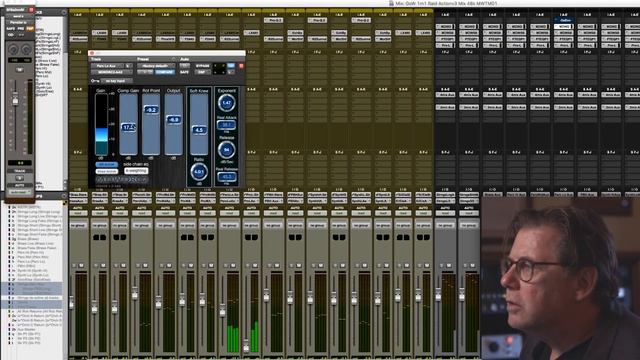Click the Peel Attack value field

pos(227,125)
